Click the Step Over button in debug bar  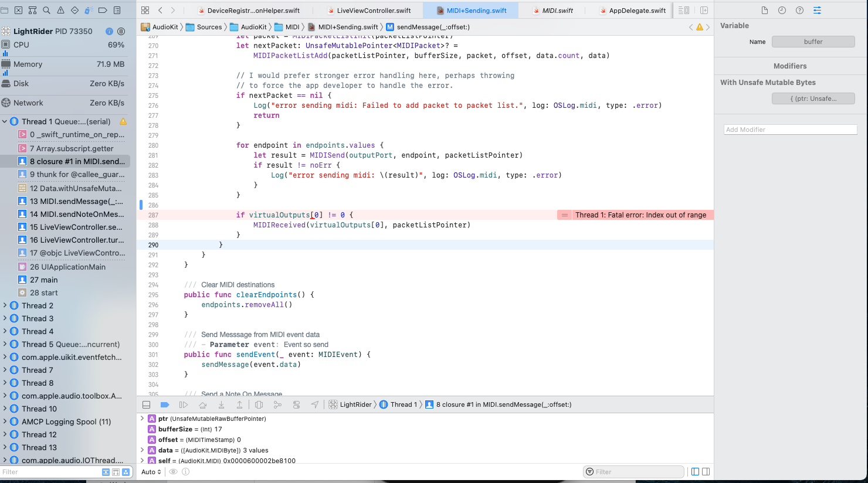pos(202,404)
